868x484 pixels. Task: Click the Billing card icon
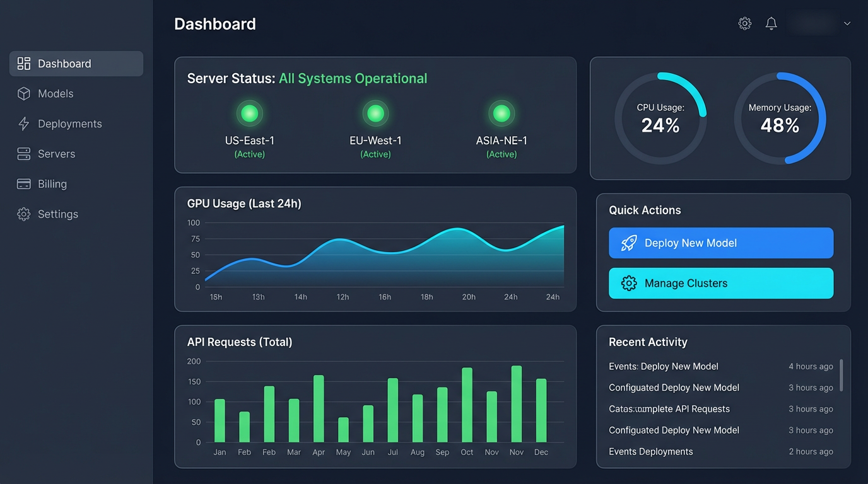(23, 184)
